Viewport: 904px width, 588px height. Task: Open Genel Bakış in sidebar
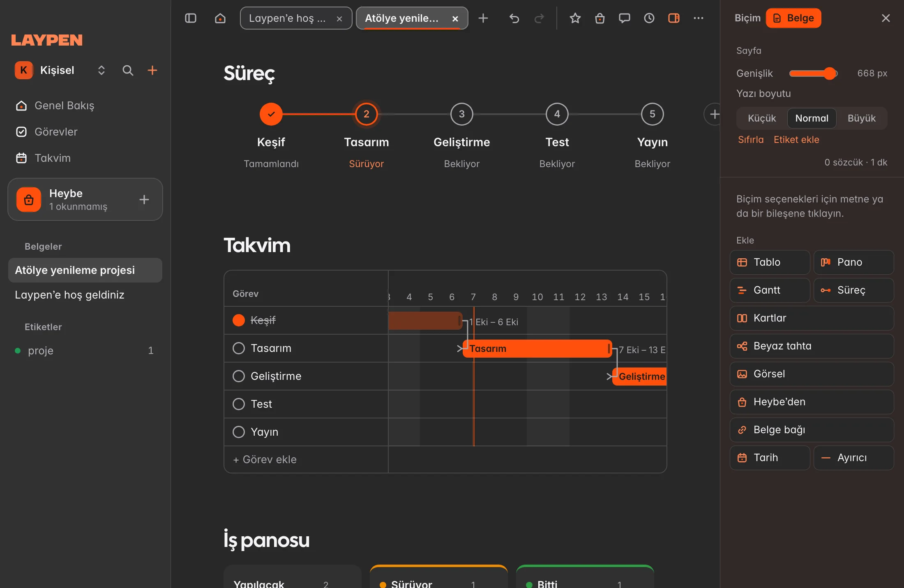(85, 106)
